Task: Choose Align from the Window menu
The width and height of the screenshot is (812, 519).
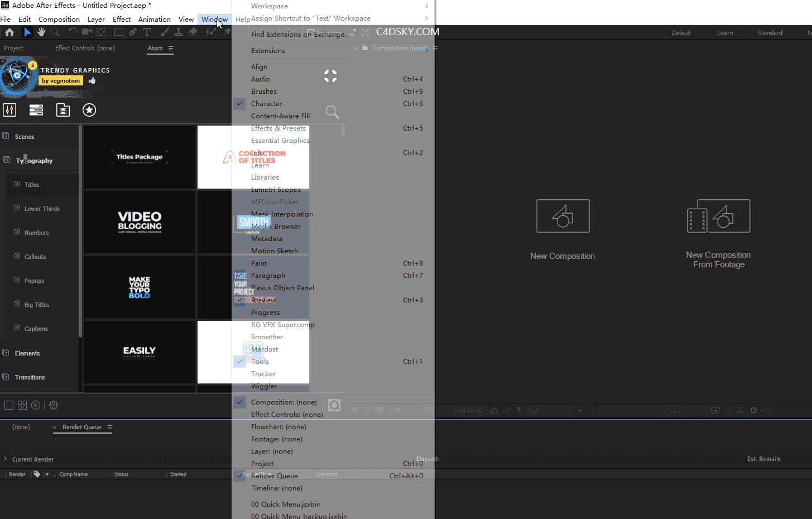Action: click(333, 66)
